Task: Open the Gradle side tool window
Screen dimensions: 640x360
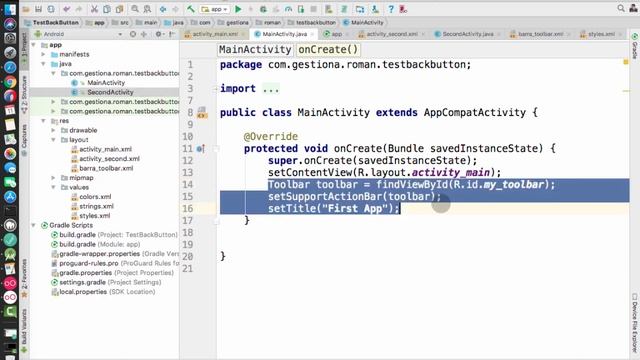Action: coord(635,46)
